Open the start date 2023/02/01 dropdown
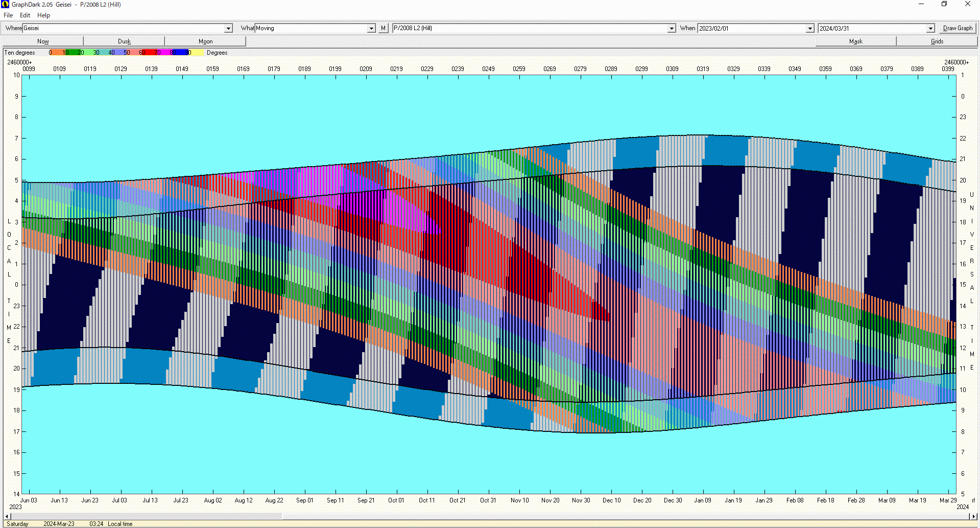The height and width of the screenshot is (528, 980). click(809, 28)
